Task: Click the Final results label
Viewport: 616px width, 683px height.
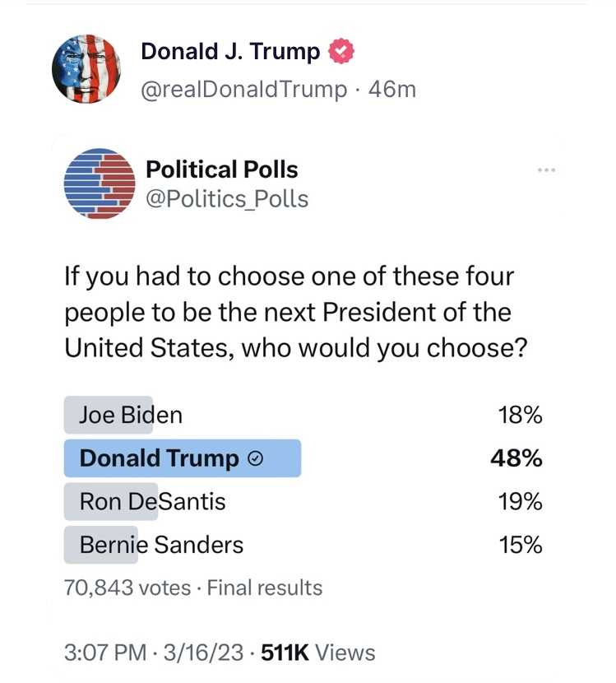Action: click(264, 588)
